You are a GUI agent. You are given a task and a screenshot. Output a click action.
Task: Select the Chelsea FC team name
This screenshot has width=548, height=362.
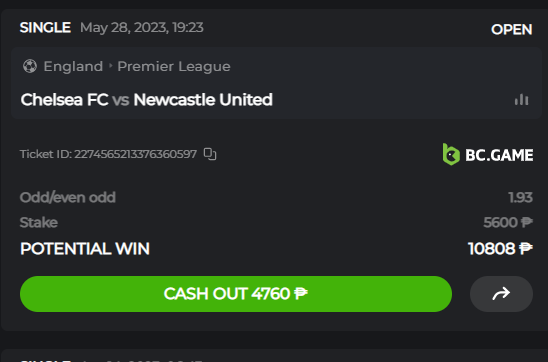click(64, 100)
